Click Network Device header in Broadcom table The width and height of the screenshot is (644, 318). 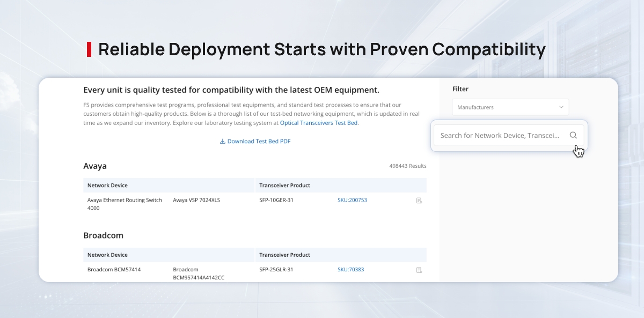(107, 255)
